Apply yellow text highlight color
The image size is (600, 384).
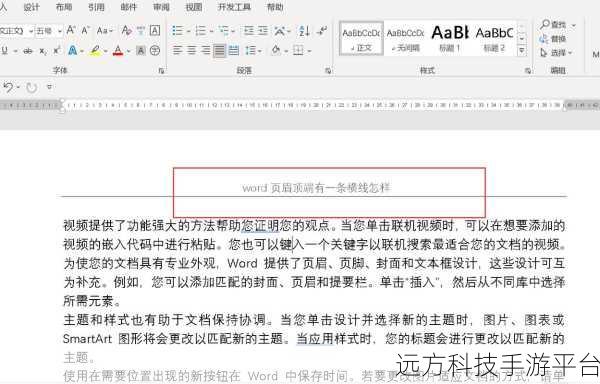coord(95,50)
